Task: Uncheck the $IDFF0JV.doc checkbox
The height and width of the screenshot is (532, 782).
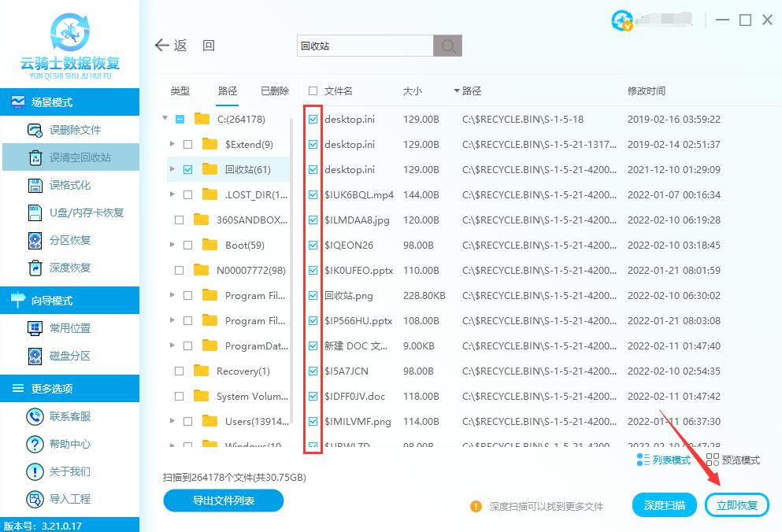Action: [313, 396]
